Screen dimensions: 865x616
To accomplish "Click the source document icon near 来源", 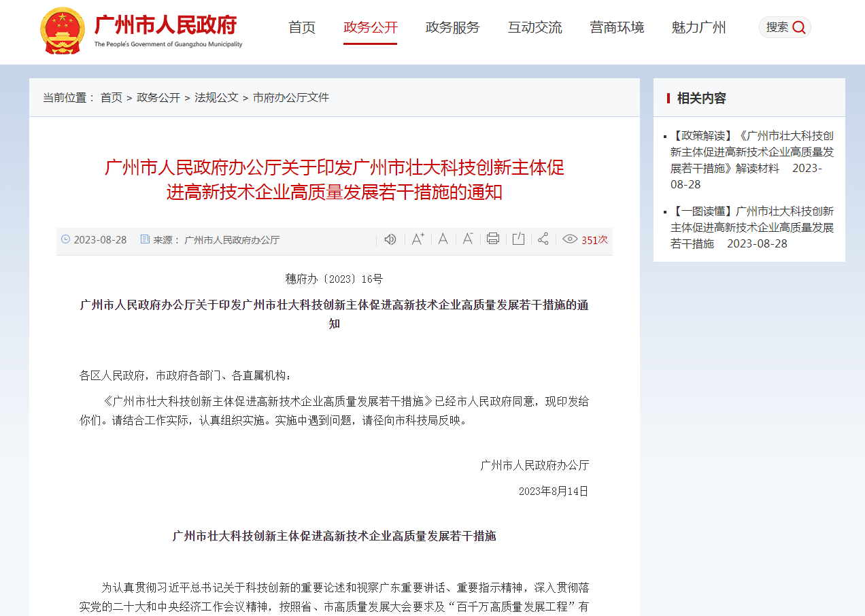I will pyautogui.click(x=145, y=239).
